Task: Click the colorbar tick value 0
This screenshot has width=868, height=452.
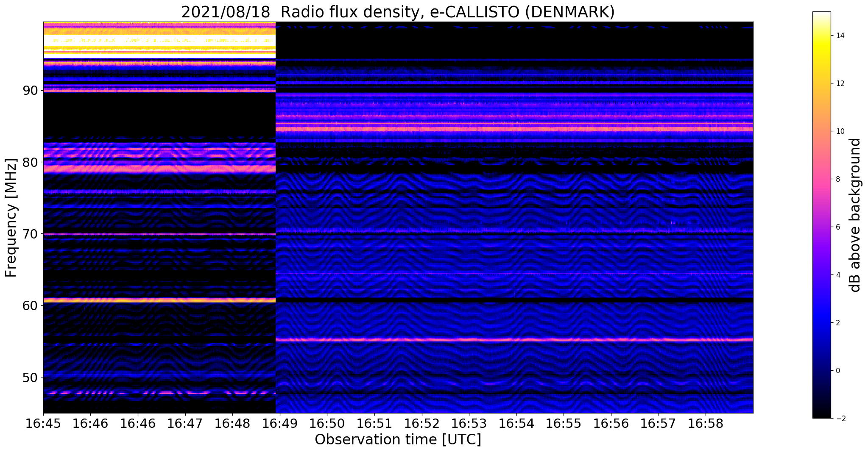Action: point(837,371)
